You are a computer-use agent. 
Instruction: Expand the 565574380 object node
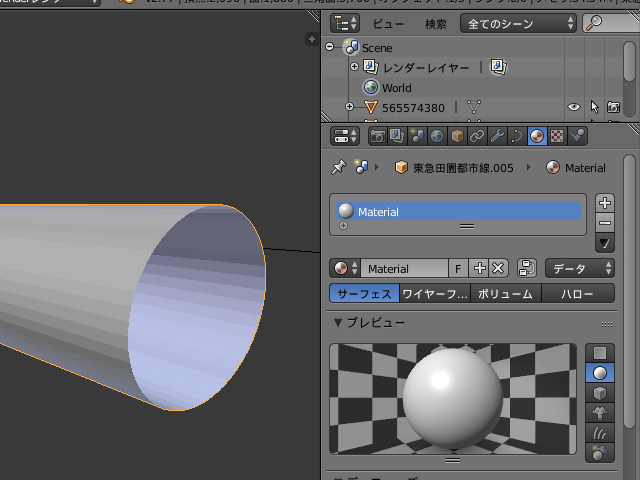pos(349,107)
